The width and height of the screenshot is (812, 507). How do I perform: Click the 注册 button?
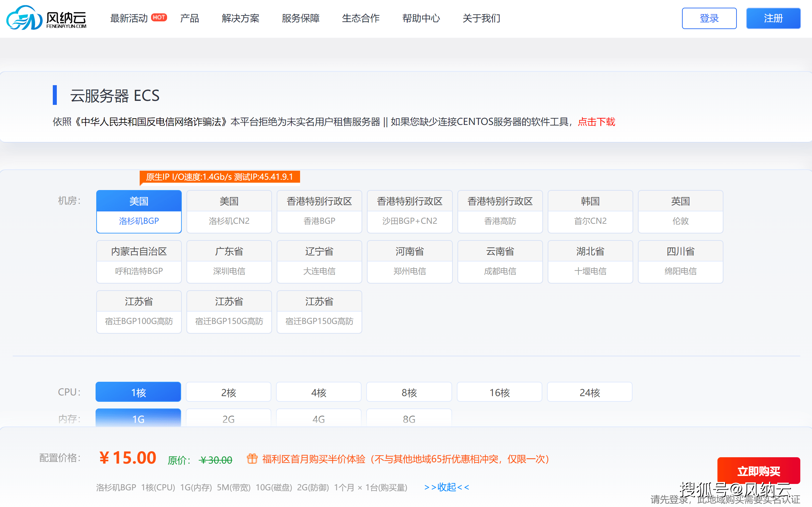(x=773, y=18)
